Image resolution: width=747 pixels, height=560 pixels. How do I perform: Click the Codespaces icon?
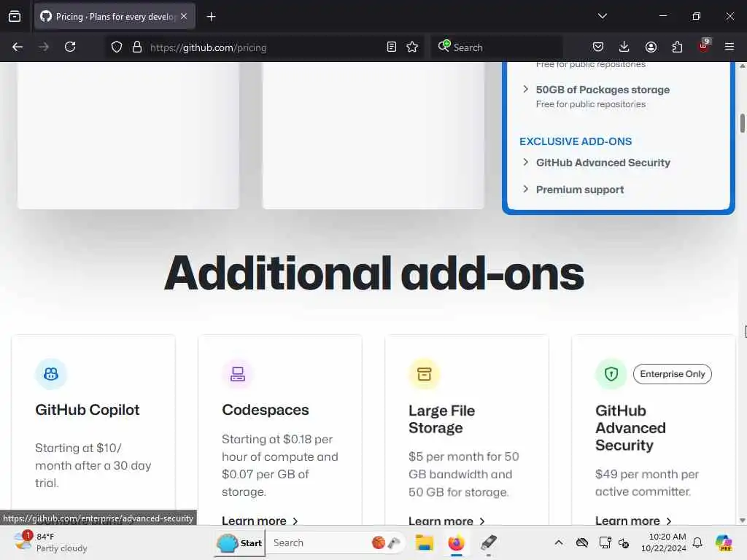(238, 374)
